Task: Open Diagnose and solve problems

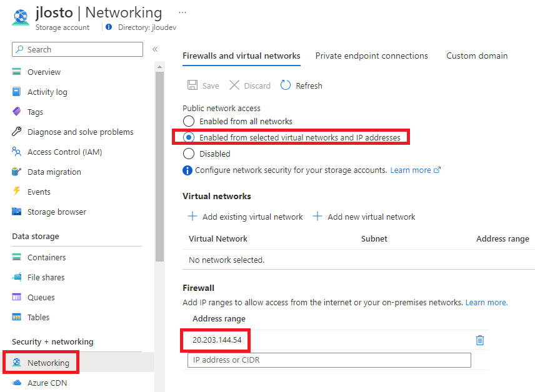Action: point(81,132)
